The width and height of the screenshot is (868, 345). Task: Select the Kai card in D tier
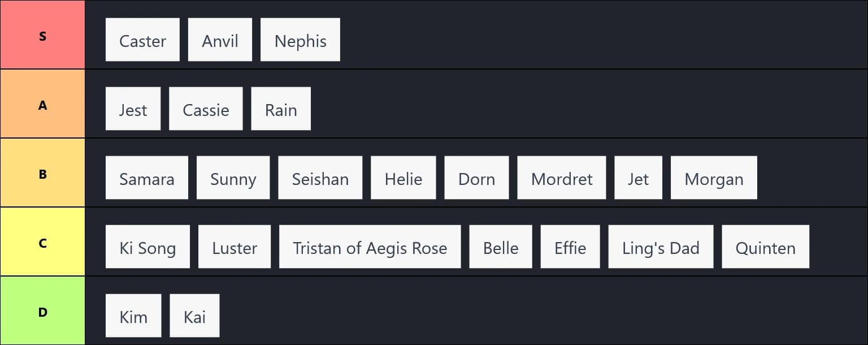tap(194, 316)
